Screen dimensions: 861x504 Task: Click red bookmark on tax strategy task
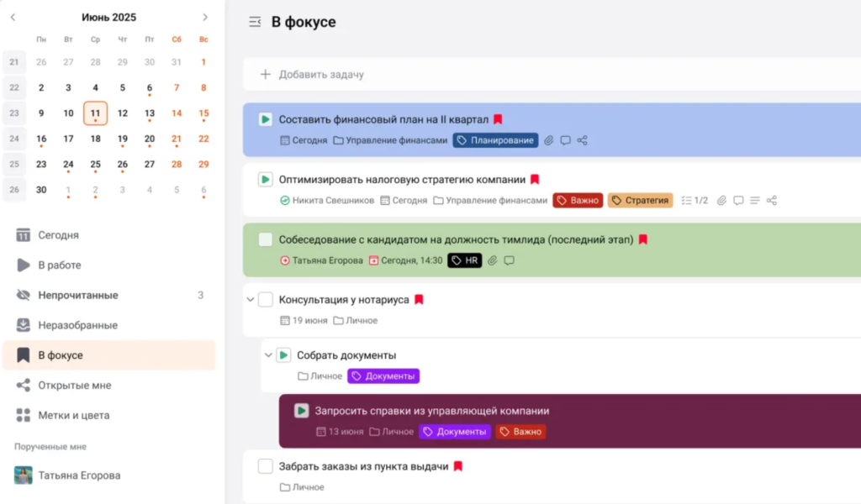coord(535,179)
